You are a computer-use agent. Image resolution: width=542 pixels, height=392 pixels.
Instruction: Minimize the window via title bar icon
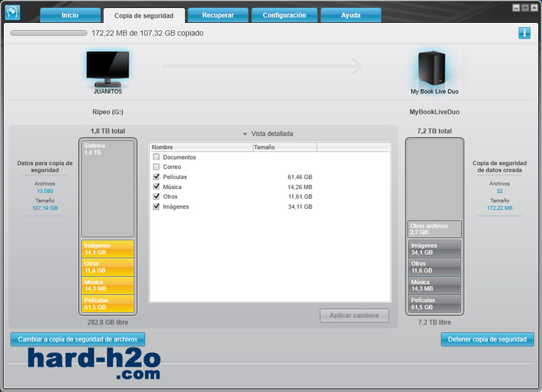click(516, 8)
